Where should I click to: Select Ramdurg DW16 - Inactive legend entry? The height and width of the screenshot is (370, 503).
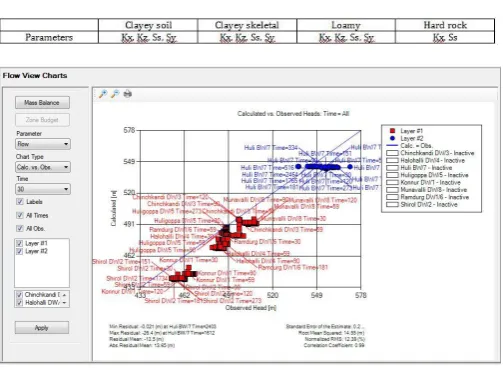[428, 197]
